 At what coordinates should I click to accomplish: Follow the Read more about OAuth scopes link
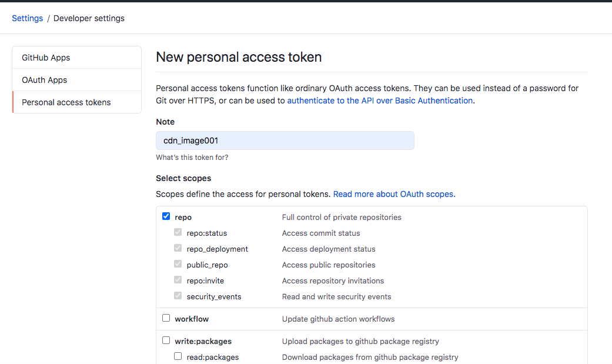pos(393,194)
